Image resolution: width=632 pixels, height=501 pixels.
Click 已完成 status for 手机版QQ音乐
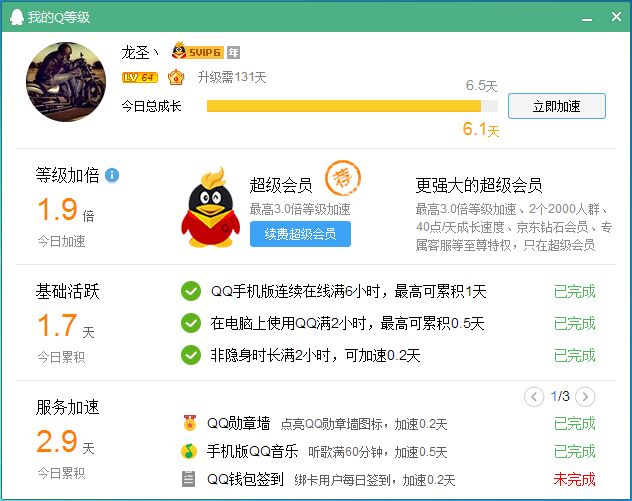574,451
